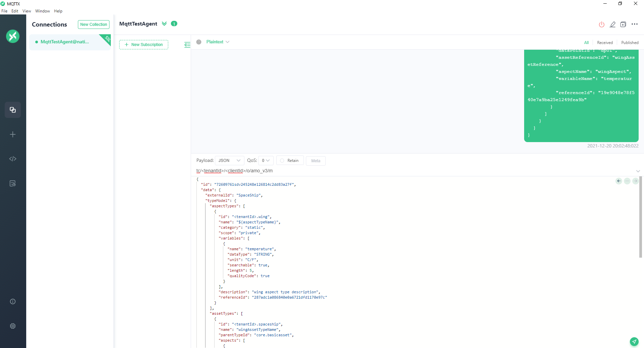Click the "id": "<tenantId>.spaceship" line

(x=250, y=324)
